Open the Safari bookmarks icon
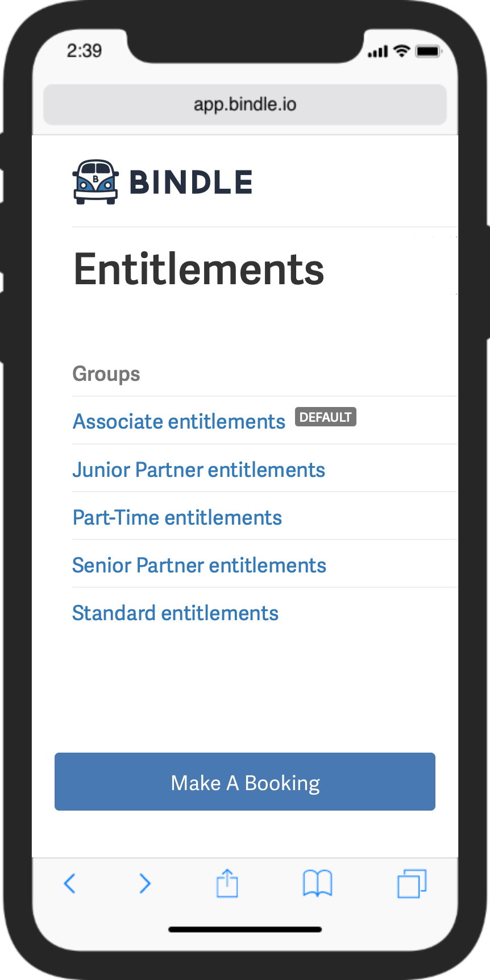The image size is (490, 980). [317, 883]
